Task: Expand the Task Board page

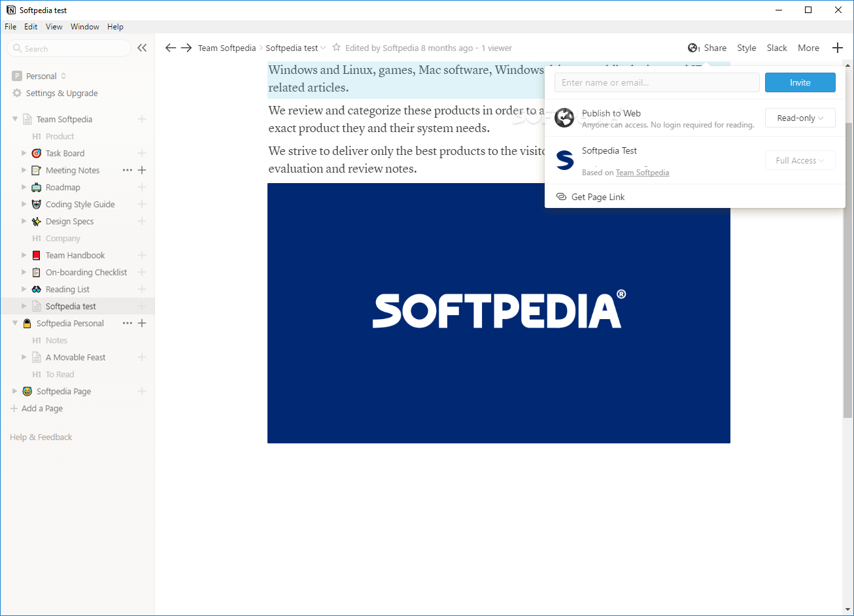Action: pos(24,153)
